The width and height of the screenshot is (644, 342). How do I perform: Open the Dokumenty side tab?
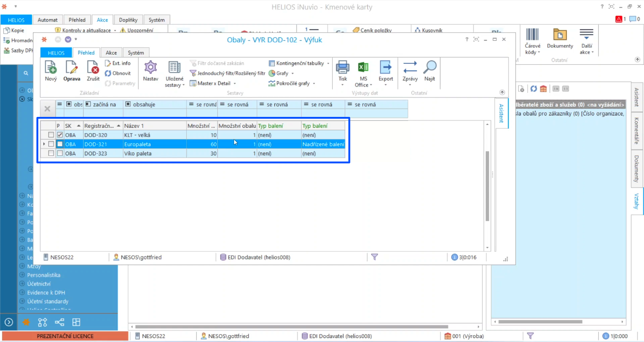click(x=637, y=169)
